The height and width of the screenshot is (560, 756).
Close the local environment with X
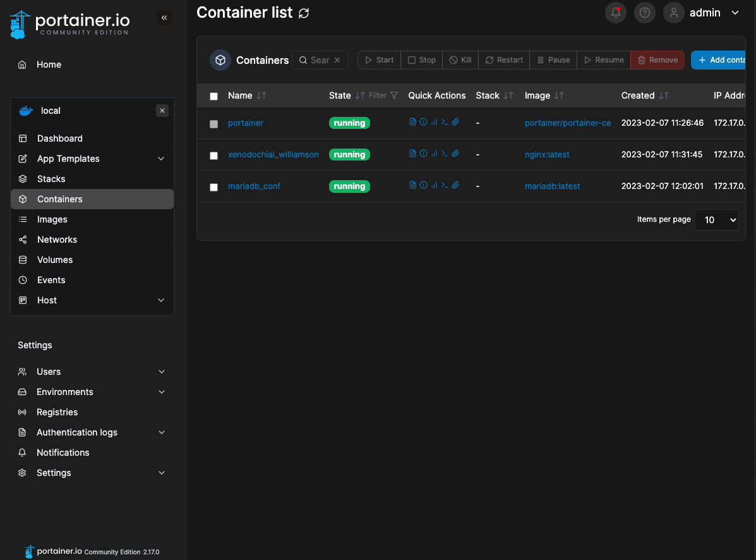[x=162, y=111]
